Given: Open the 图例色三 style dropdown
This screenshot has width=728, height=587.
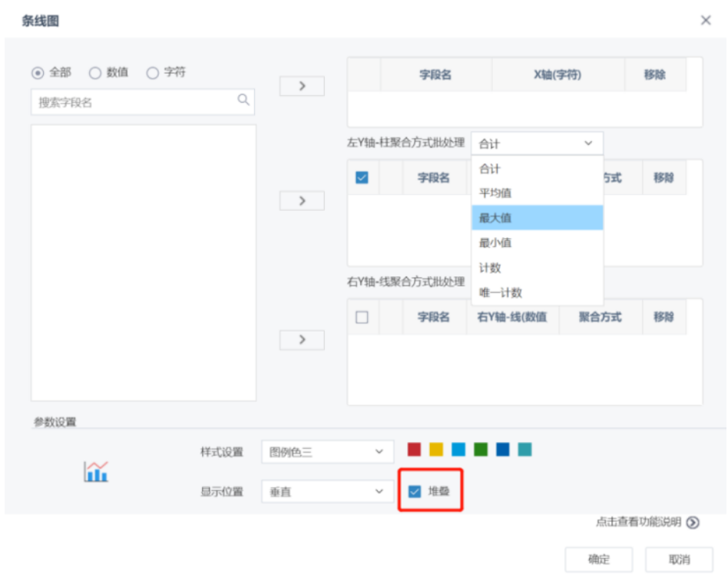Looking at the screenshot, I should tap(327, 451).
